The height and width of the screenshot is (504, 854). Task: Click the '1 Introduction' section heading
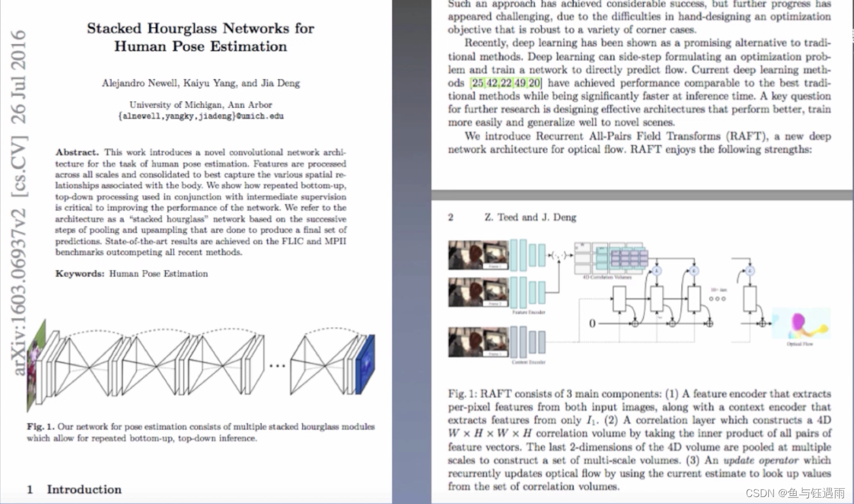point(74,490)
